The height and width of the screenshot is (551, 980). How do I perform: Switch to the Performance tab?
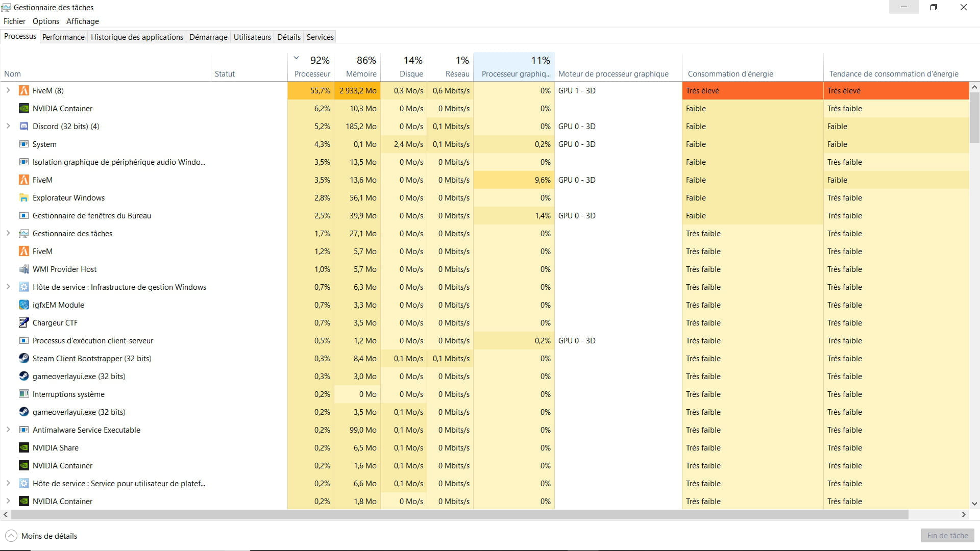pos(63,37)
